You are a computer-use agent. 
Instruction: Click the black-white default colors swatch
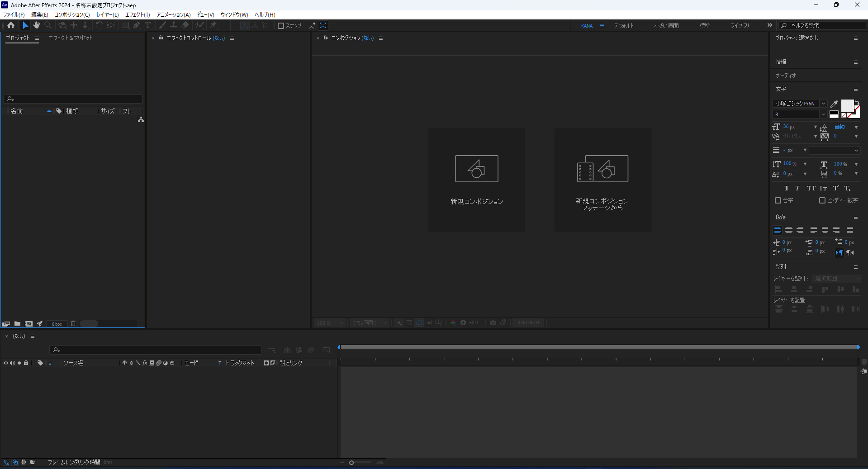(834, 114)
